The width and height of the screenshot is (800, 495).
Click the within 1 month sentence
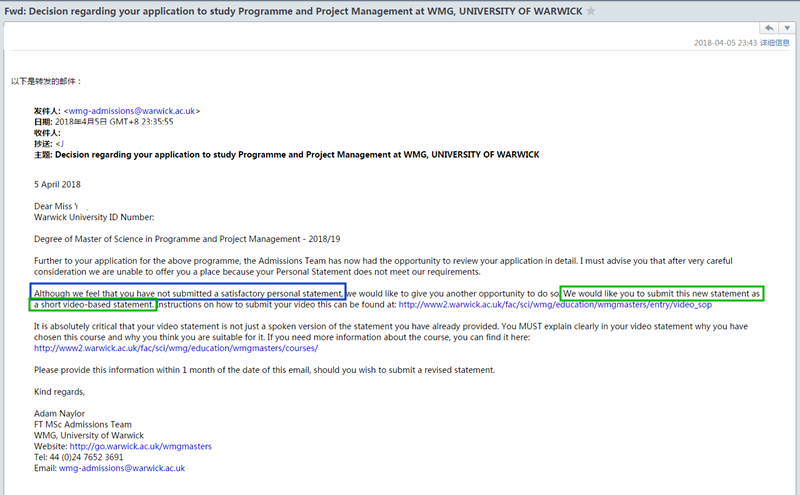point(264,370)
